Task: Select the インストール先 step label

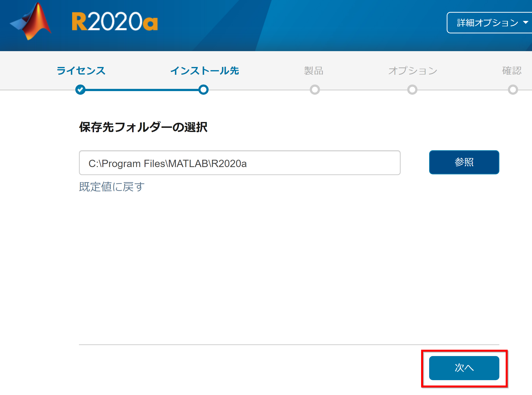Action: [204, 71]
